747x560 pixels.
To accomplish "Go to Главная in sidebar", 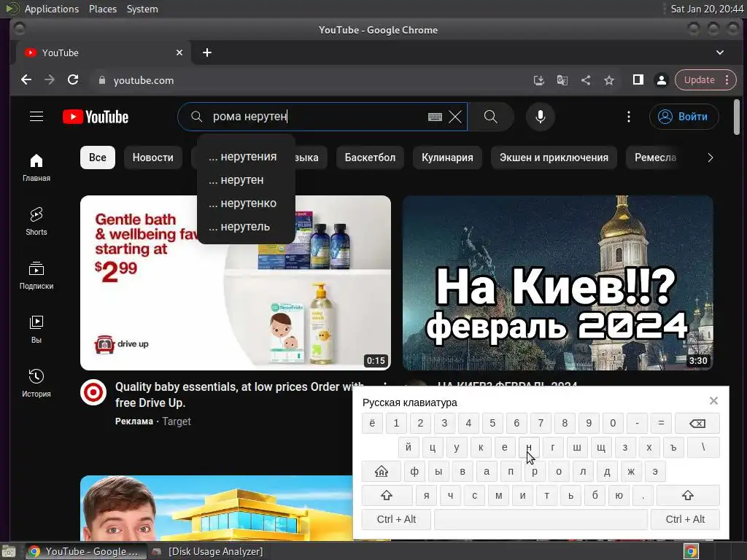I will tap(36, 168).
